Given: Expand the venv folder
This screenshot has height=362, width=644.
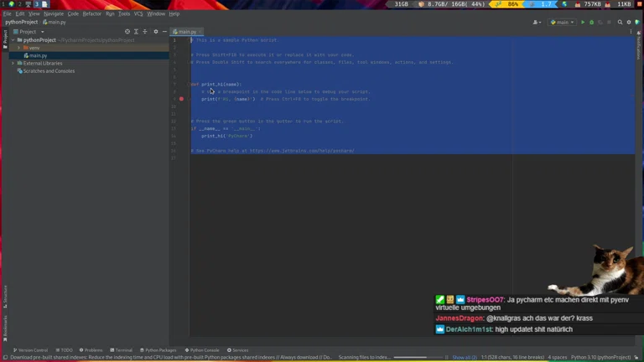Looking at the screenshot, I should click(18, 48).
